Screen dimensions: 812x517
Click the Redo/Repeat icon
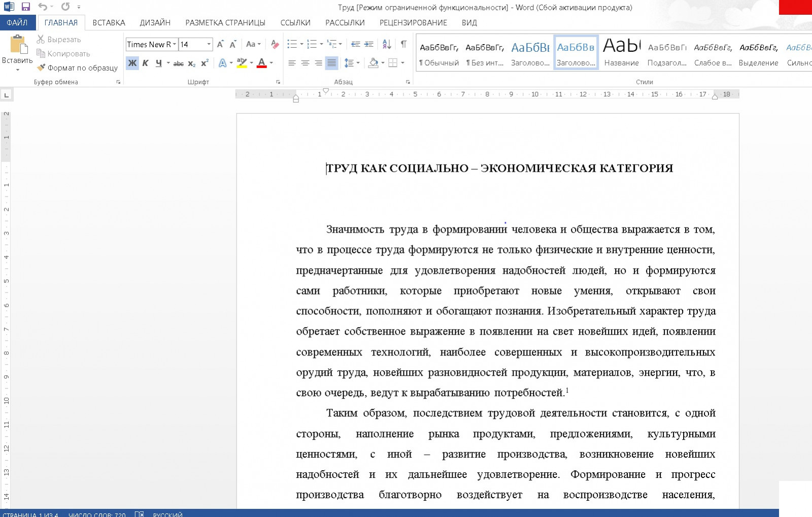(x=65, y=7)
